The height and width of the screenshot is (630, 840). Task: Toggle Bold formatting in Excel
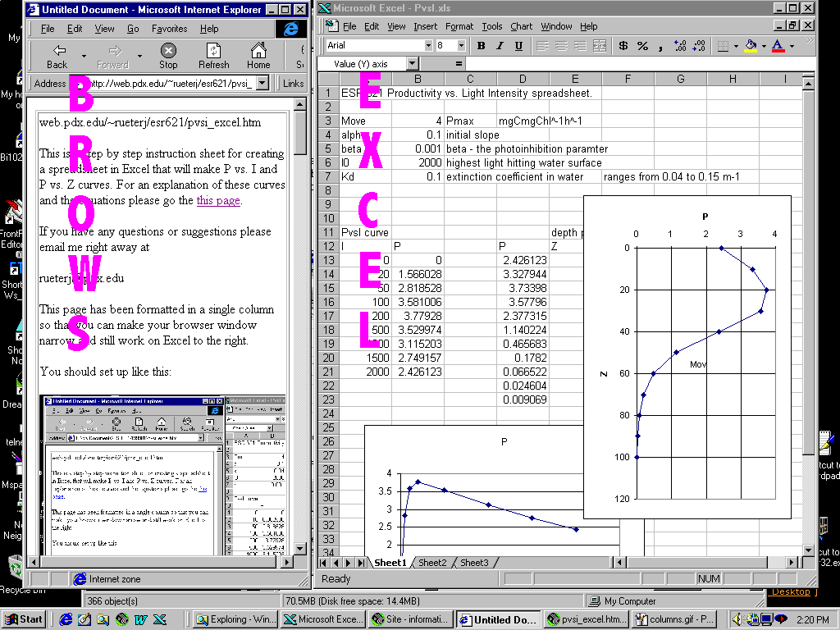[x=481, y=46]
